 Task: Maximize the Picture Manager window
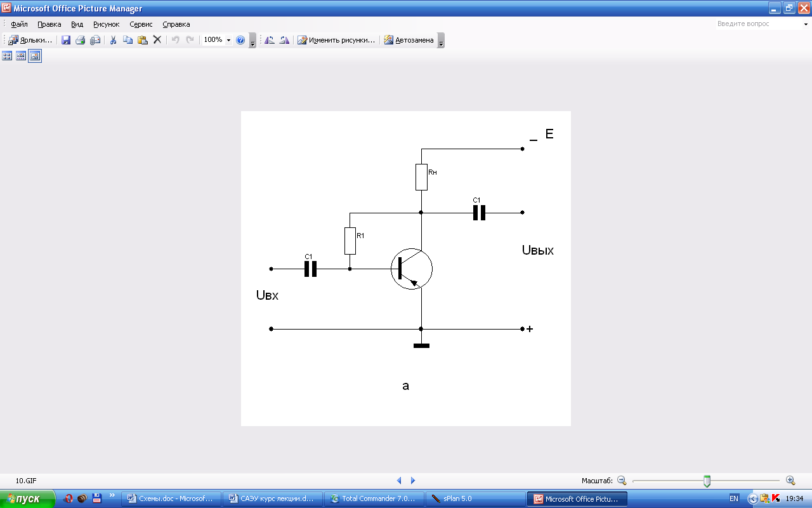pyautogui.click(x=789, y=8)
